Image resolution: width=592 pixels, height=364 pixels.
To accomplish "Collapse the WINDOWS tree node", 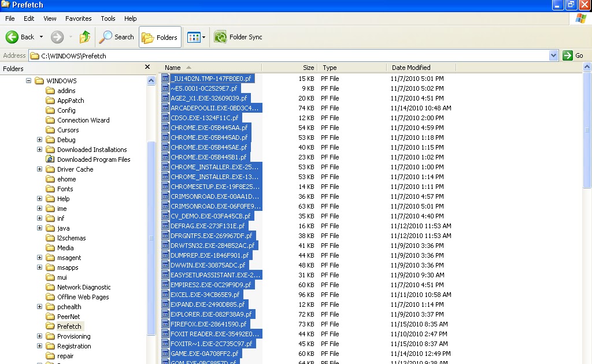I will (x=28, y=81).
